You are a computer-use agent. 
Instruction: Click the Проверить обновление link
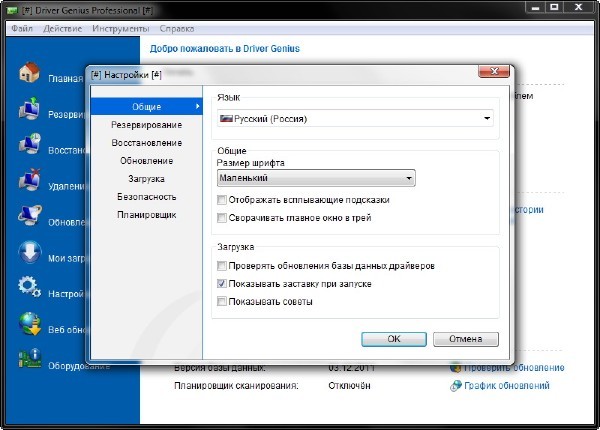(x=514, y=368)
